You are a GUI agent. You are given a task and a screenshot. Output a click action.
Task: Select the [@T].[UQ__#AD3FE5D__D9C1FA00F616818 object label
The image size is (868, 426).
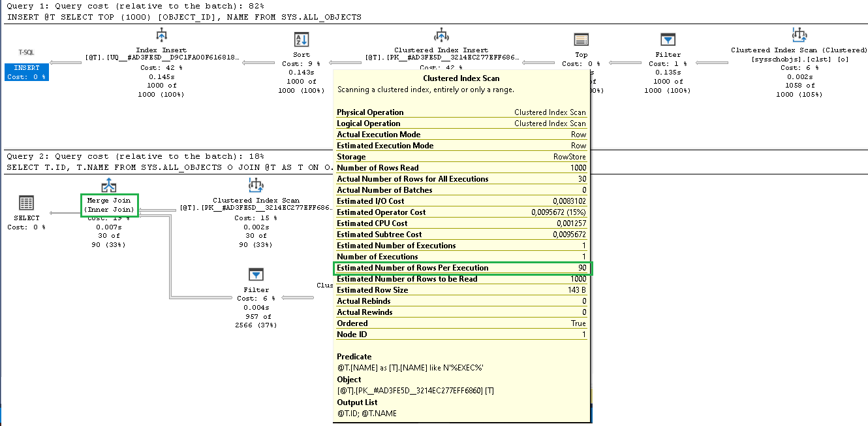(x=161, y=58)
